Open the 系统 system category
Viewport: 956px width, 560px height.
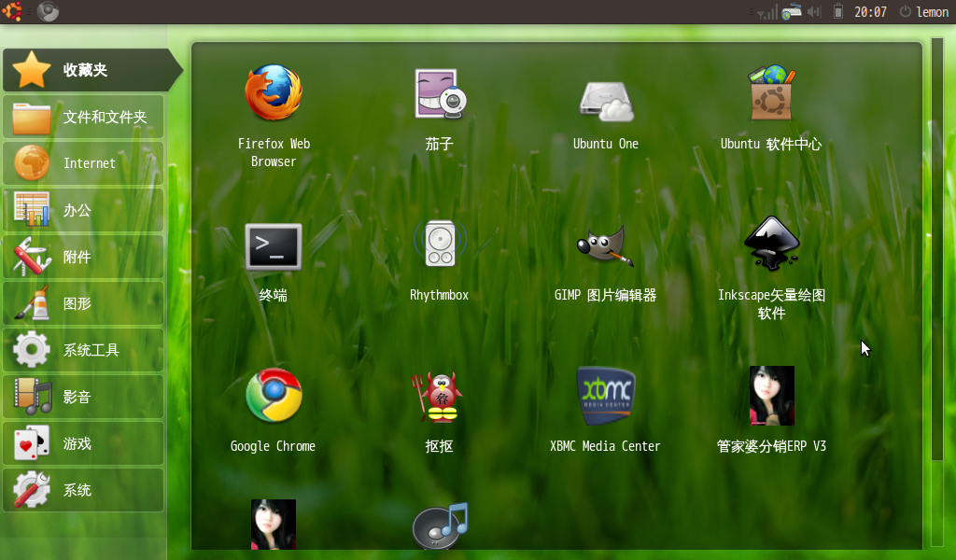click(x=83, y=490)
